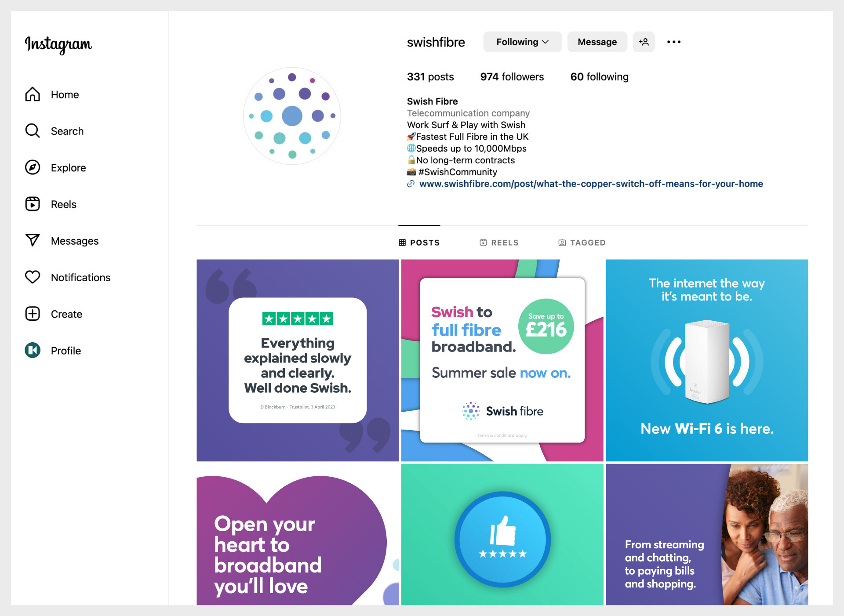Click the add-person suggestions icon button
The width and height of the screenshot is (844, 616).
(x=644, y=42)
